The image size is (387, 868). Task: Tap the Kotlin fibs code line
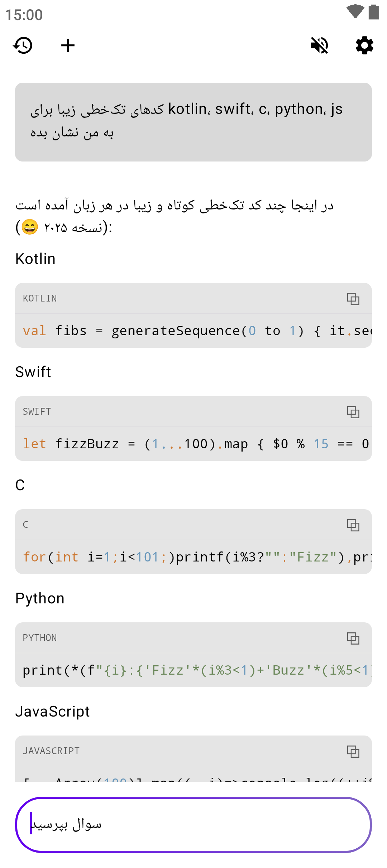click(193, 331)
